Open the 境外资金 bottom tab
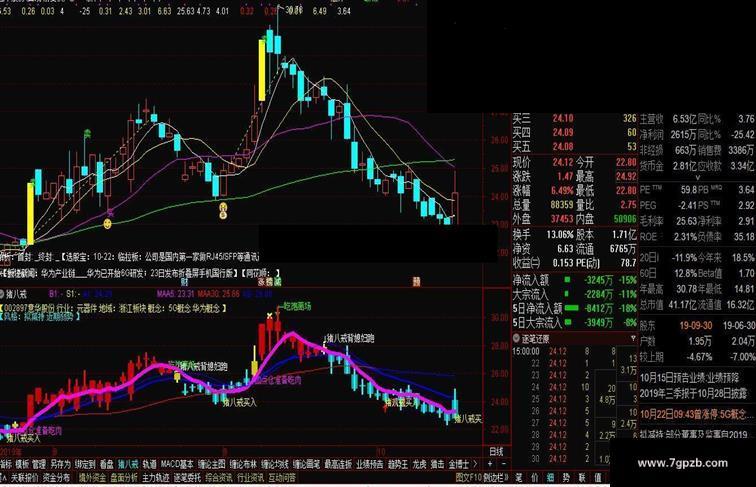 (92, 478)
